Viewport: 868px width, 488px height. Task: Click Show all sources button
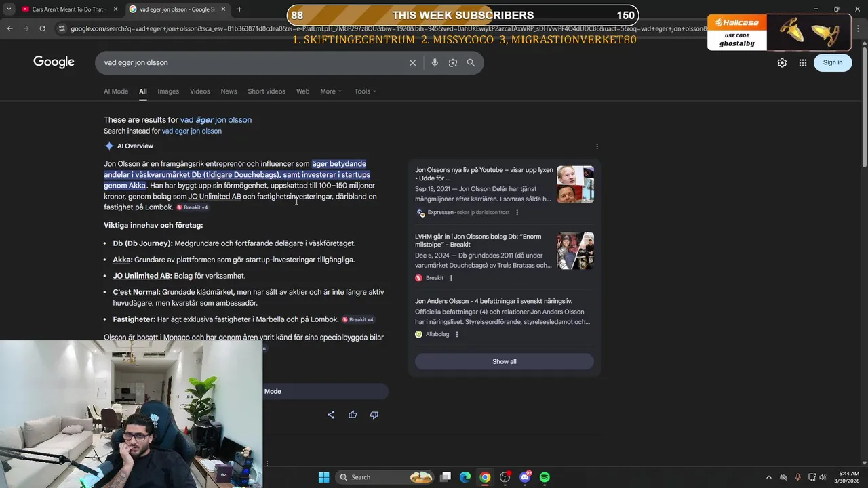(x=504, y=361)
